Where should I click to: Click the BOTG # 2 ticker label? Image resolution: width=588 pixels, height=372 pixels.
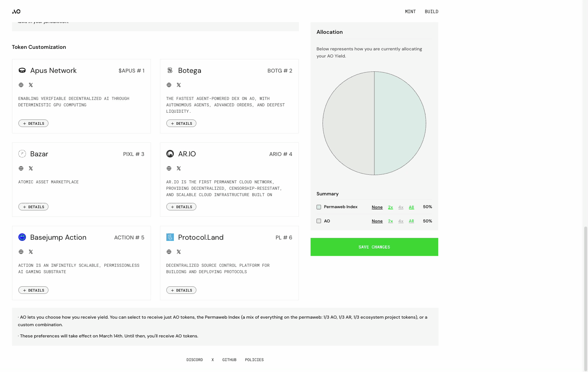280,71
